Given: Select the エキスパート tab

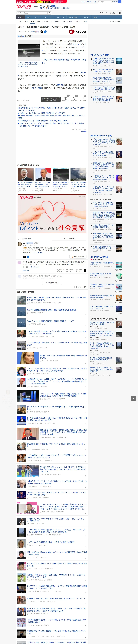Looking at the screenshot, I should [48, 17].
